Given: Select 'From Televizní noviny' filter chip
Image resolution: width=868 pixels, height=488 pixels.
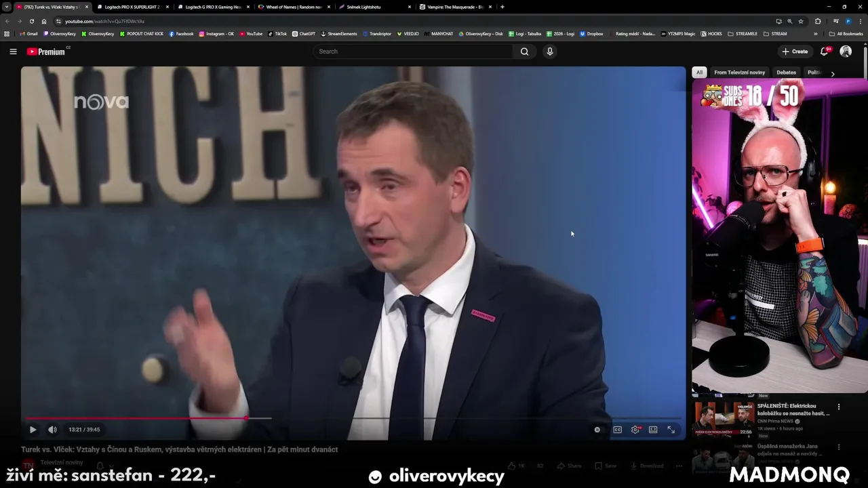Looking at the screenshot, I should tap(739, 73).
